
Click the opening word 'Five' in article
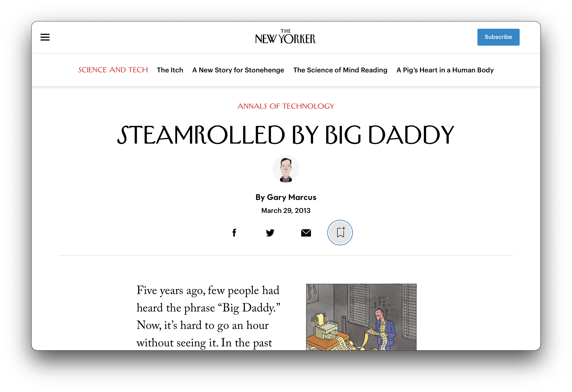(146, 291)
